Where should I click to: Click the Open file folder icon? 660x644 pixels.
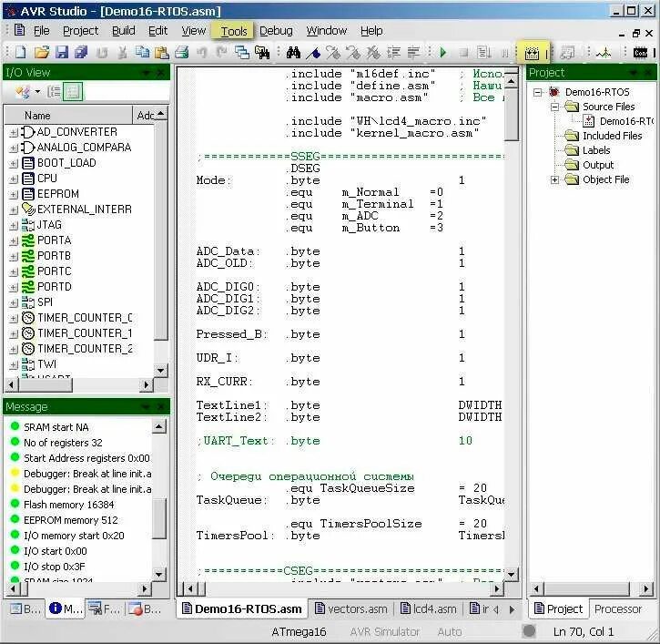pyautogui.click(x=41, y=52)
